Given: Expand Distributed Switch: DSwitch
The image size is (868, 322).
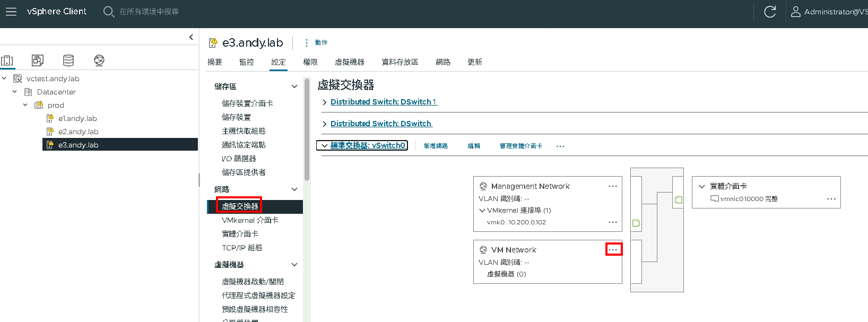Looking at the screenshot, I should (324, 124).
